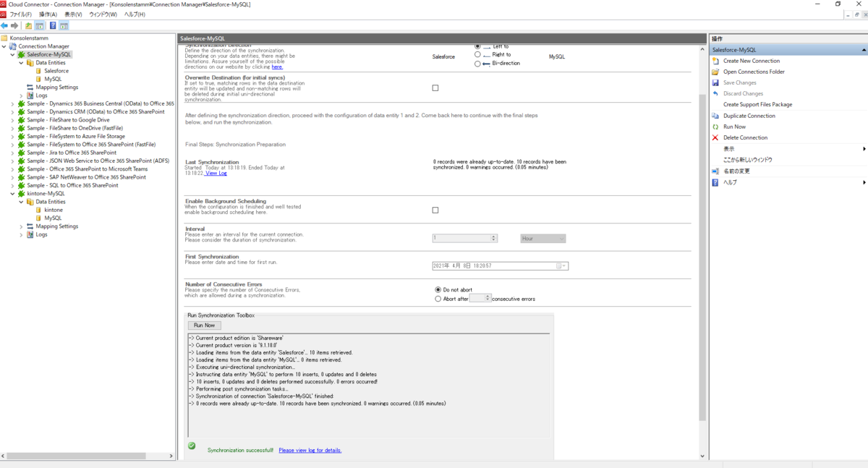The width and height of the screenshot is (868, 468).
Task: Toggle the action pane toolbar icon
Action: (x=64, y=26)
